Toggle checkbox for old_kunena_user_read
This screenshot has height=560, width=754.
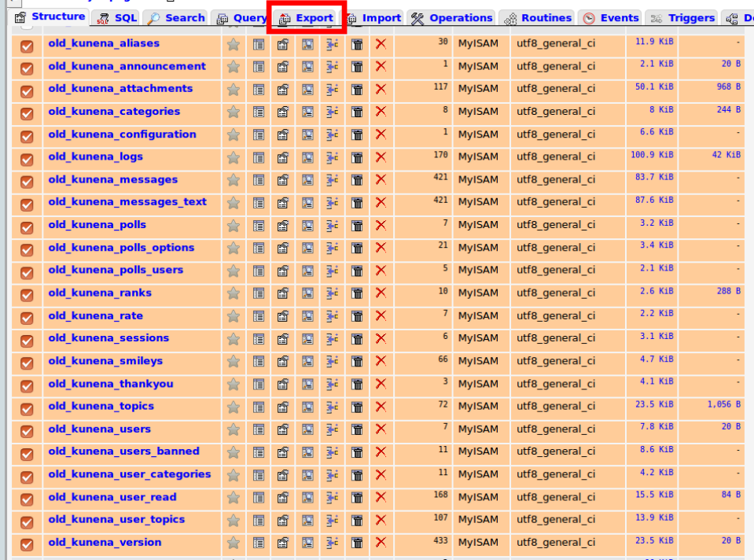(x=27, y=499)
